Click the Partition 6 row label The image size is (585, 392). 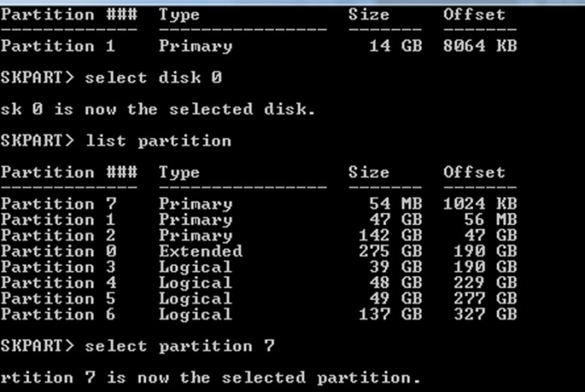58,315
